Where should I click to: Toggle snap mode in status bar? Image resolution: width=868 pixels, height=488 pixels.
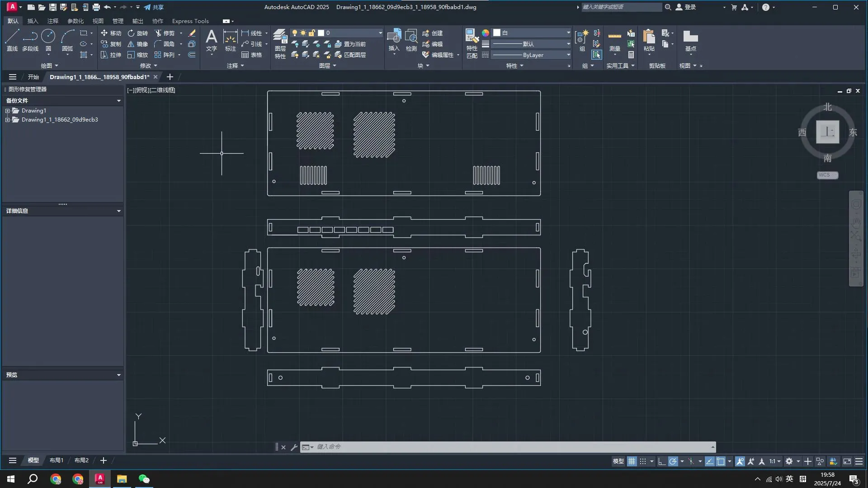(643, 461)
